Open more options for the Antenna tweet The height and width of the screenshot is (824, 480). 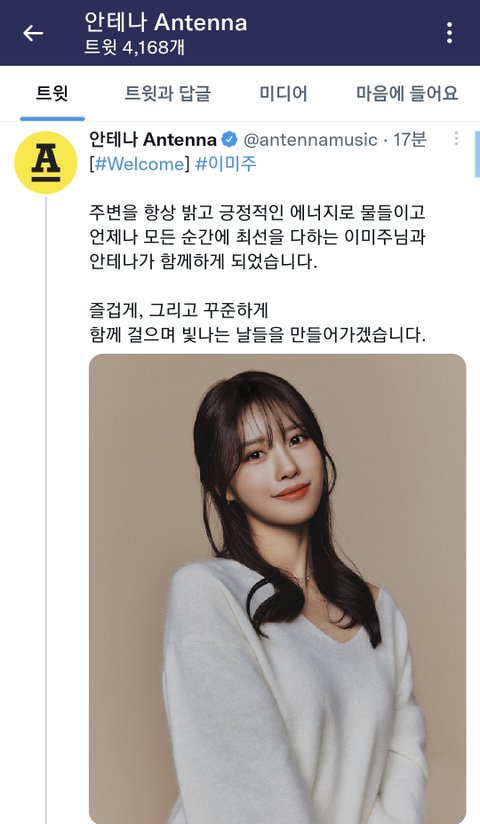456,139
